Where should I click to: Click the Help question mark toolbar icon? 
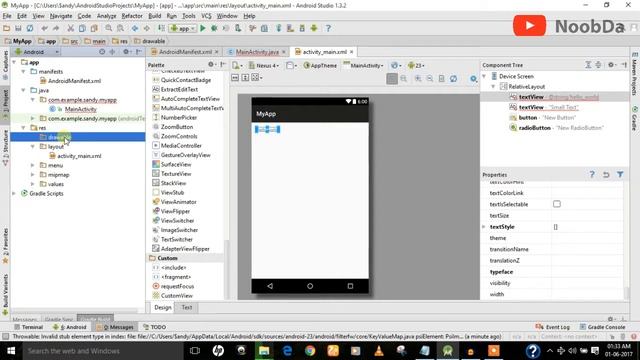coord(328,29)
